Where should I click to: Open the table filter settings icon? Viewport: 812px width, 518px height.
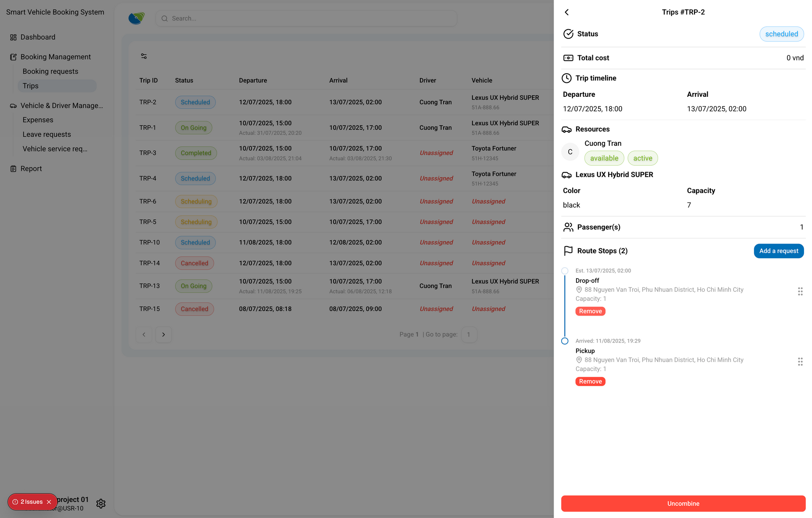tap(144, 56)
